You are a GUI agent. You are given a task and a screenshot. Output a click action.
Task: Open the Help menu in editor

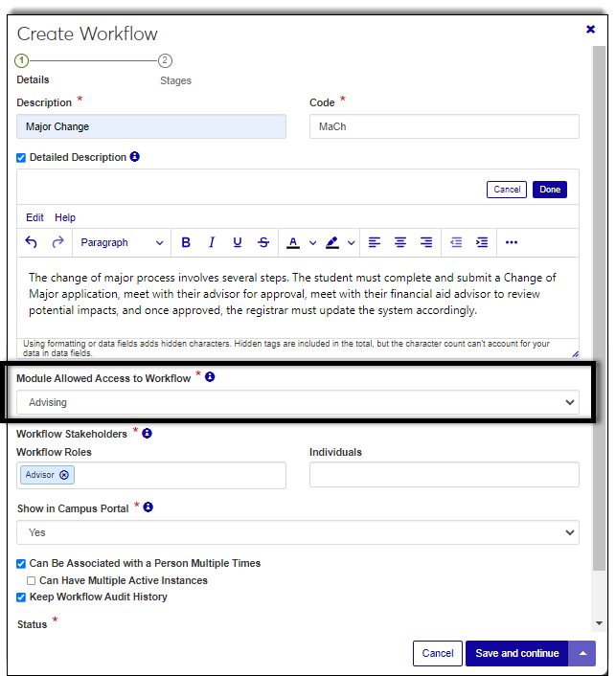pyautogui.click(x=65, y=217)
